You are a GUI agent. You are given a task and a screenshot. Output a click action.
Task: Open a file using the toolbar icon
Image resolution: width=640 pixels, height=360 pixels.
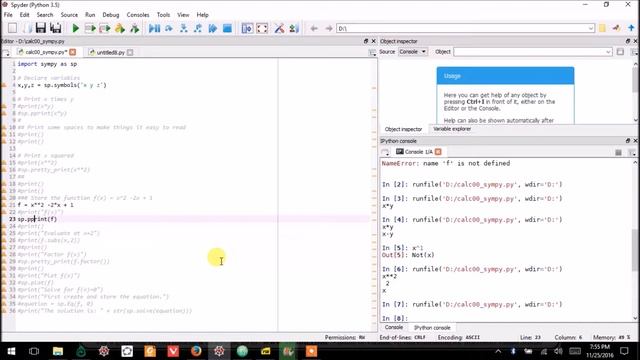click(x=27, y=28)
